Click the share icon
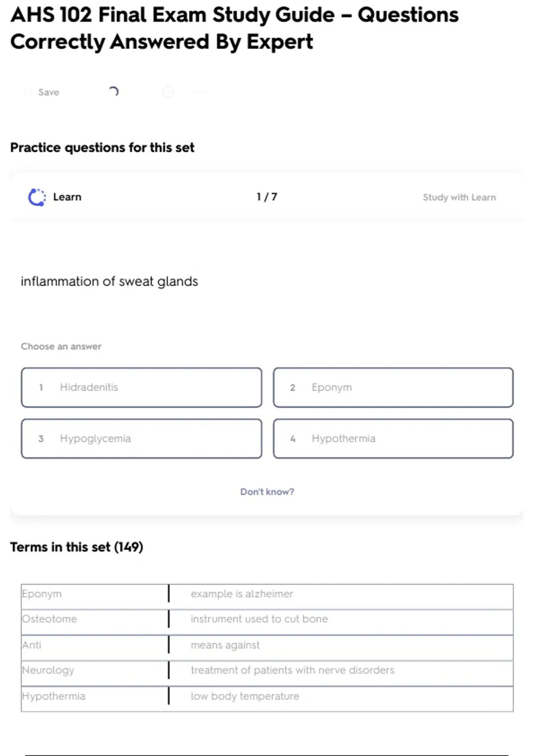 (x=168, y=92)
